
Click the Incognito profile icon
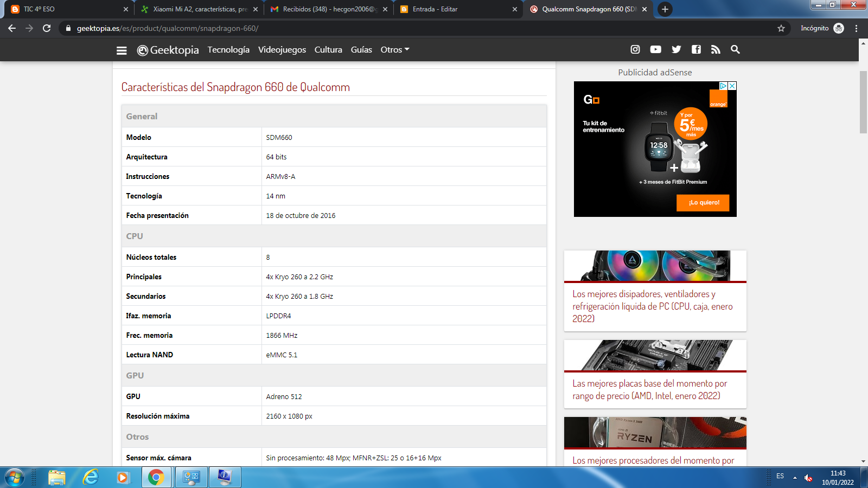tap(839, 28)
